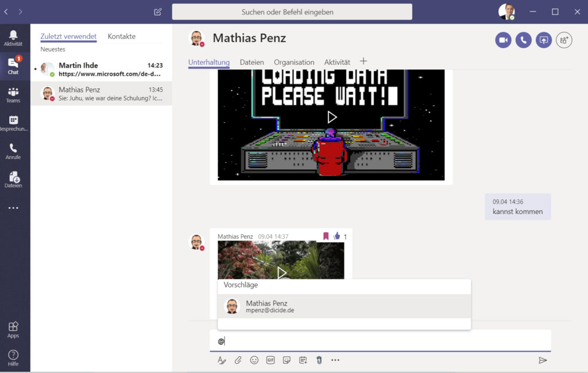Attach a file with the paperclip
Screen dimensions: 588x373
[x=238, y=360]
